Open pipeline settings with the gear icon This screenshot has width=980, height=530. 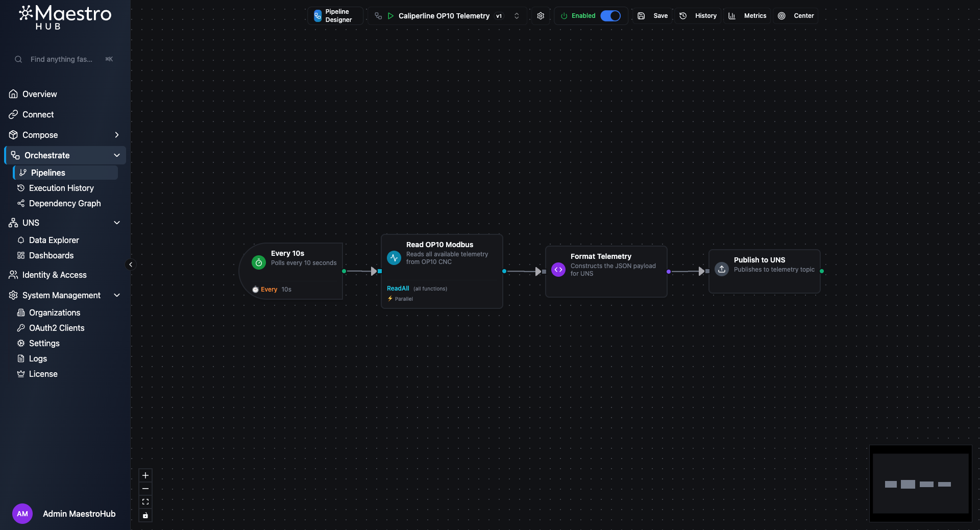pos(541,16)
